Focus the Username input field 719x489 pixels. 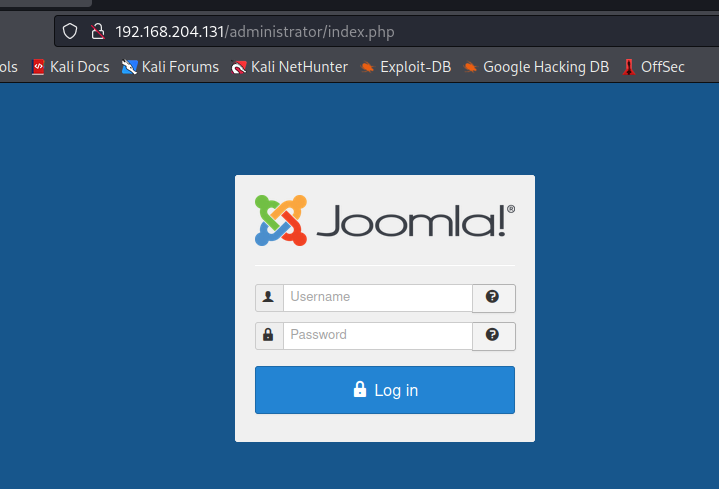click(x=378, y=298)
